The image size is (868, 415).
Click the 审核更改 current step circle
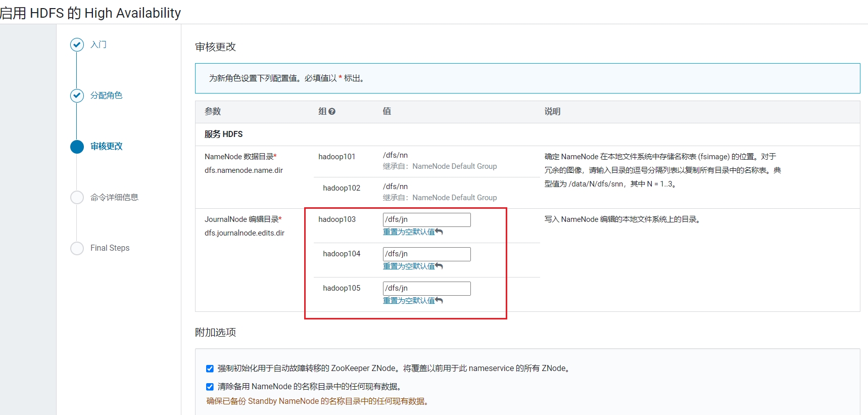pos(77,147)
